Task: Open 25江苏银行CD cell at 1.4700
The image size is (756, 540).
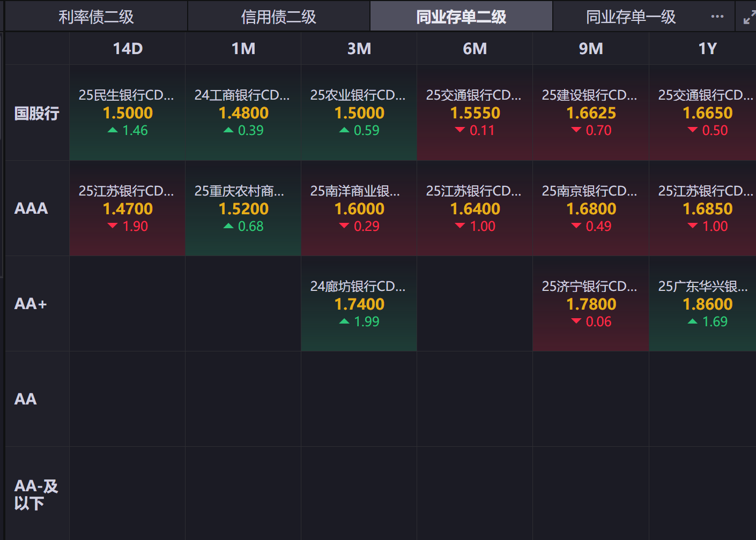Action: [128, 208]
